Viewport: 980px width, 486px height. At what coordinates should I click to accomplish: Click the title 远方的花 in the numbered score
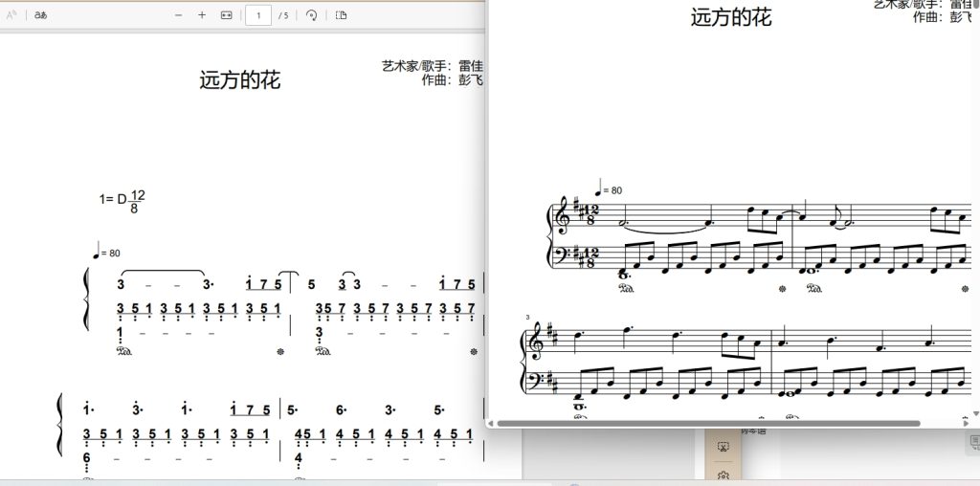(240, 80)
